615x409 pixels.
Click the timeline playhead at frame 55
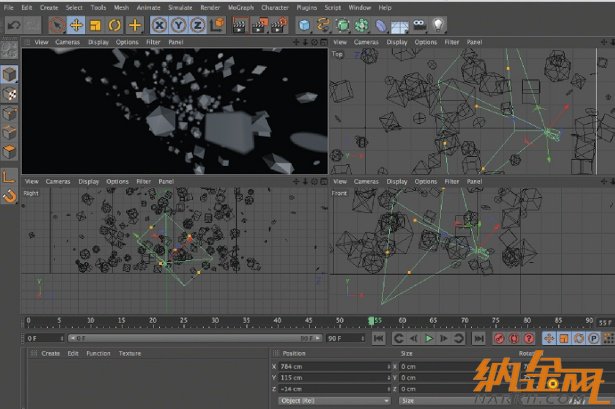(371, 321)
